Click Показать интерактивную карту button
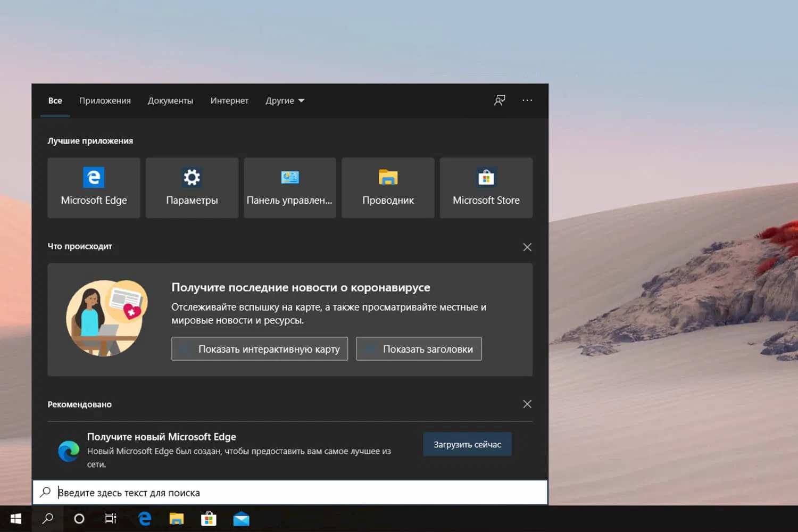 [260, 349]
